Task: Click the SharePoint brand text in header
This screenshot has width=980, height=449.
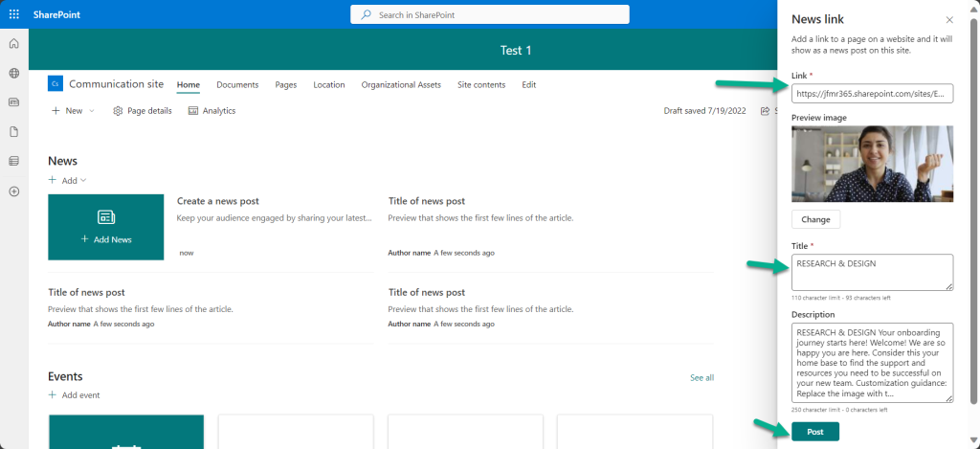Action: [x=56, y=14]
